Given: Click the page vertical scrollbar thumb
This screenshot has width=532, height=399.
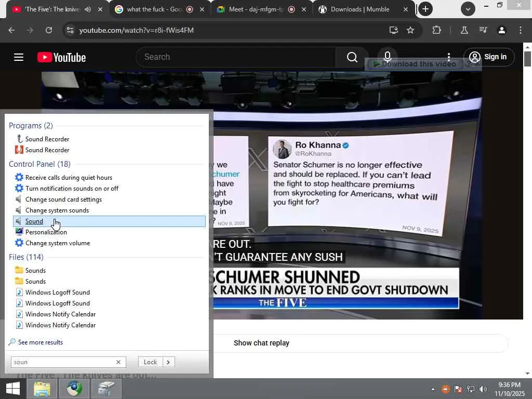Looking at the screenshot, I should (x=527, y=58).
